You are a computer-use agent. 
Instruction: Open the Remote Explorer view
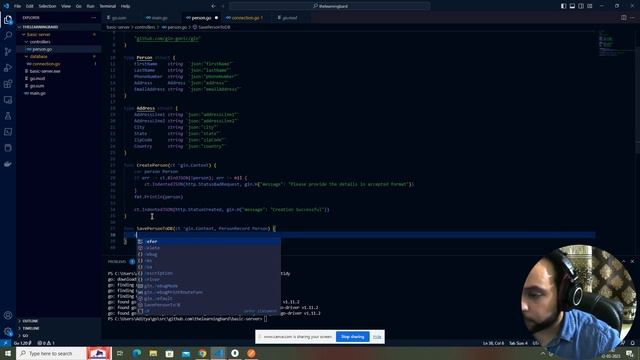click(8, 100)
